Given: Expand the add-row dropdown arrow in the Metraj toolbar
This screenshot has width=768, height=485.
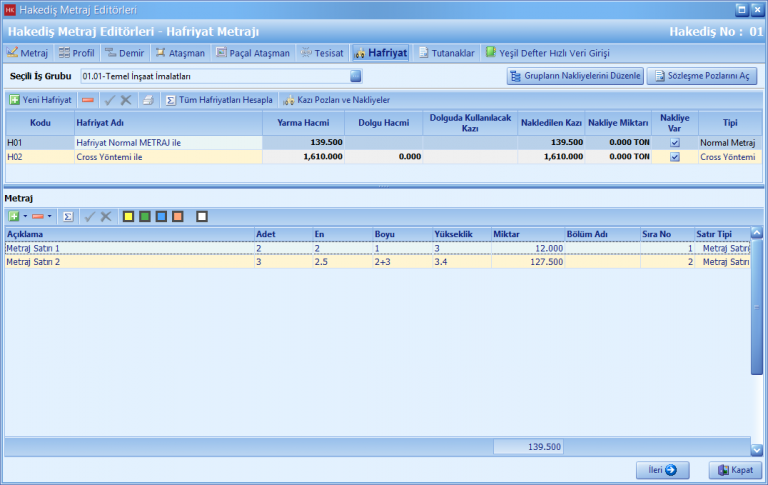Looking at the screenshot, I should pos(24,216).
